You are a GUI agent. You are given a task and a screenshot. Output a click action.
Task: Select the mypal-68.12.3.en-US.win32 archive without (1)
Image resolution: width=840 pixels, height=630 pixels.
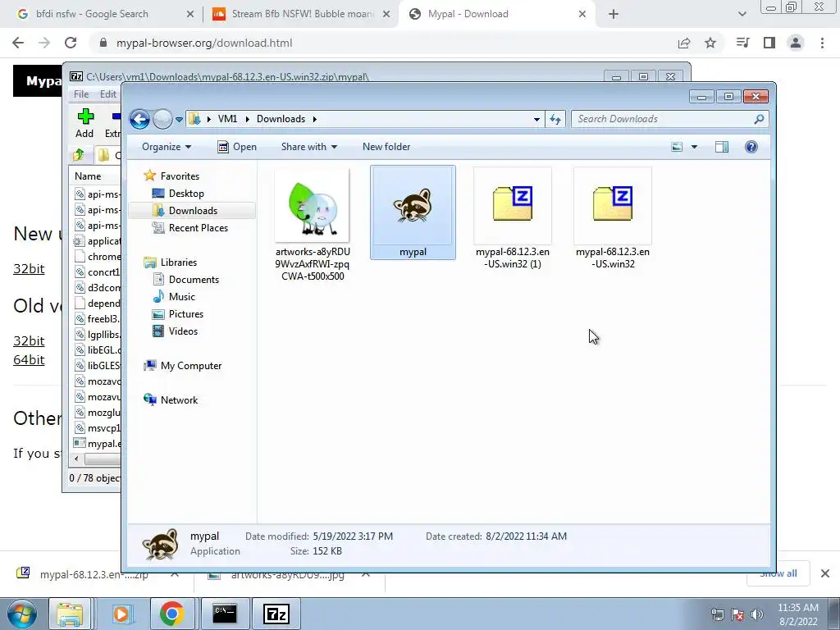(613, 218)
